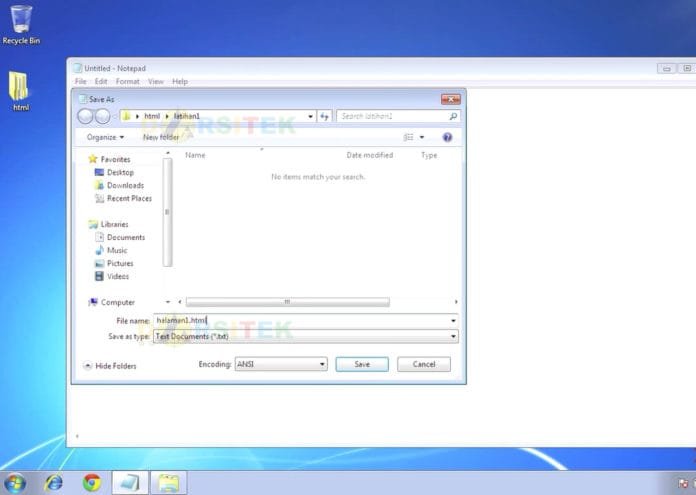The width and height of the screenshot is (696, 495).
Task: Click the right arrow of horizontal scrollbar
Action: (x=456, y=302)
